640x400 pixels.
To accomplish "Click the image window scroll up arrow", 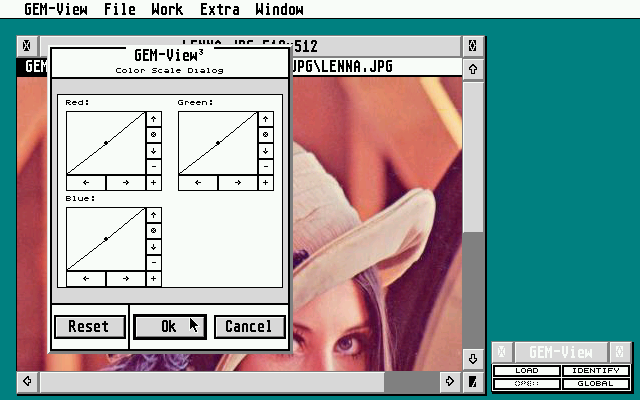I will click(473, 69).
